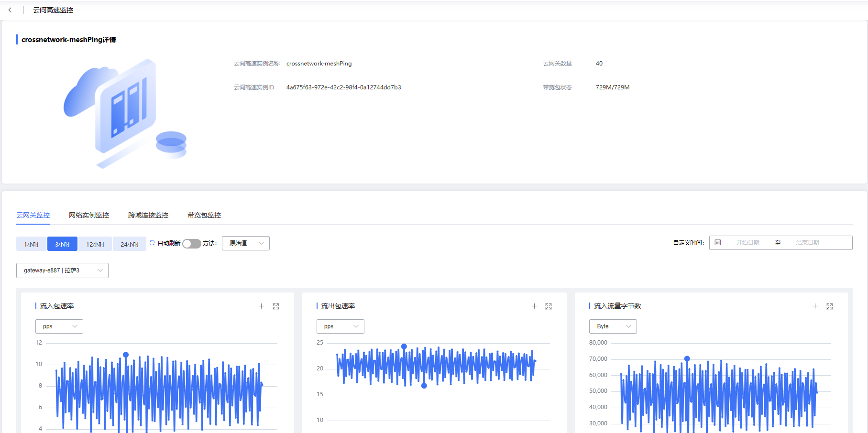
Task: Click the plus icon on 流入流量字节数 chart
Action: (x=815, y=306)
